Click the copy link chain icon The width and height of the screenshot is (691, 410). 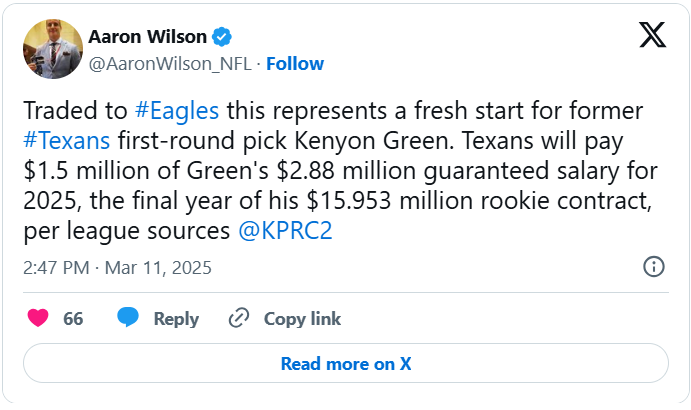238,319
